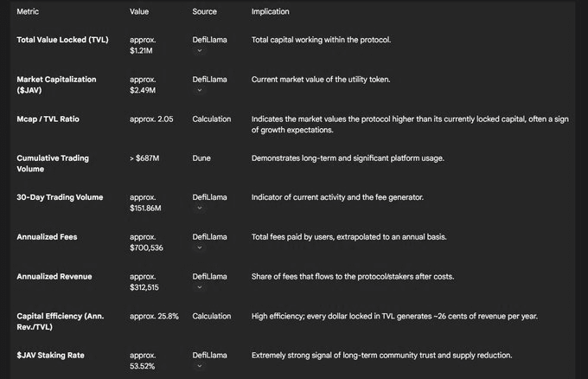This screenshot has width=588, height=379.
Task: Expand the source chevron for 30-Day Trading Volume
Action: [200, 208]
